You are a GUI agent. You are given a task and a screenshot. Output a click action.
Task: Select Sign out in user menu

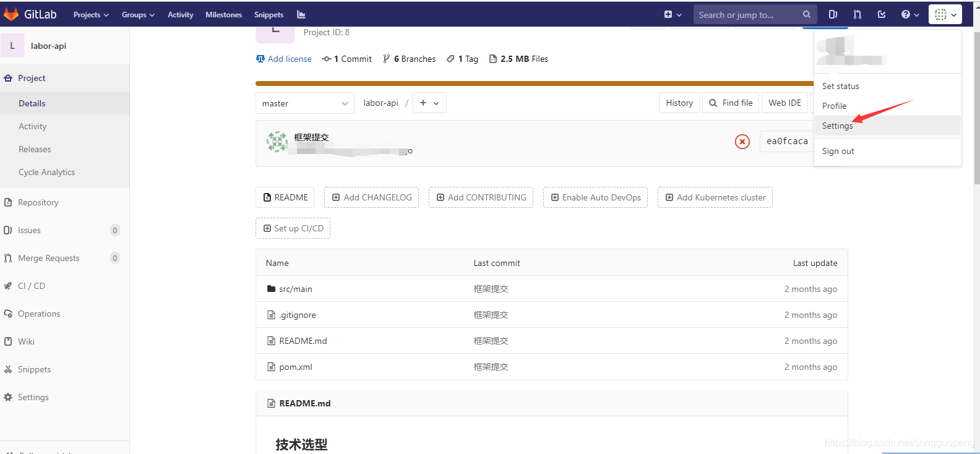[x=887, y=151]
